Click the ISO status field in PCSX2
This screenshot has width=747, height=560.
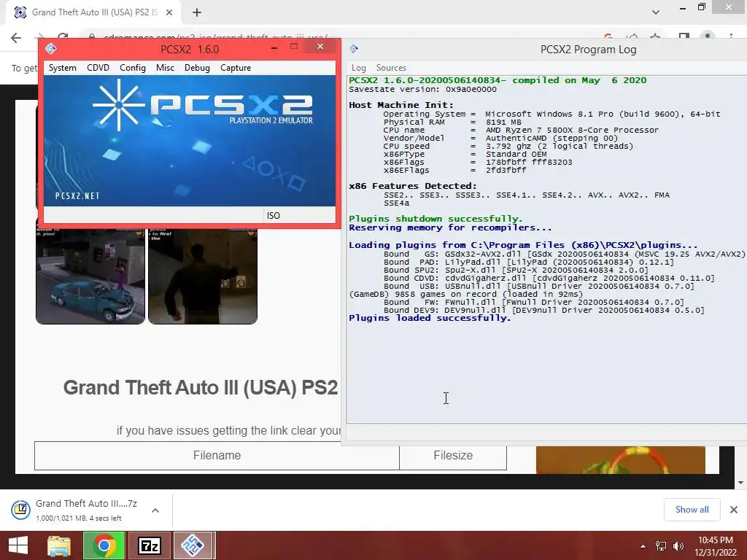coord(300,215)
